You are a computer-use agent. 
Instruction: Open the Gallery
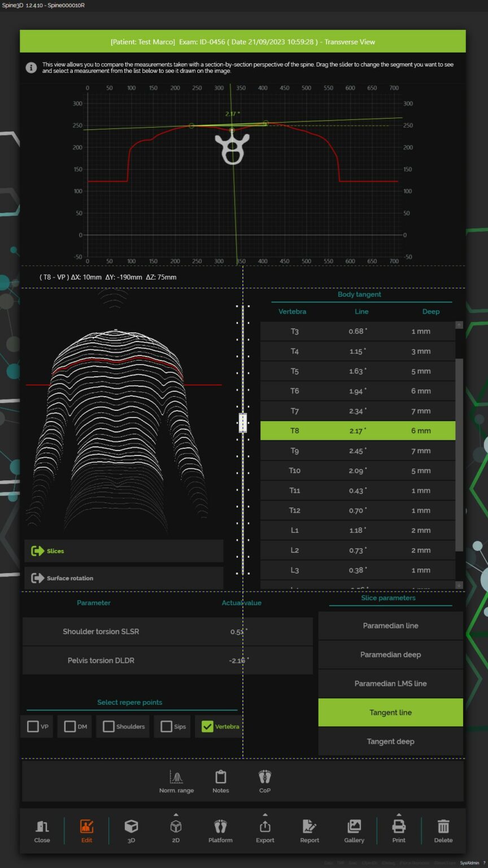(354, 830)
